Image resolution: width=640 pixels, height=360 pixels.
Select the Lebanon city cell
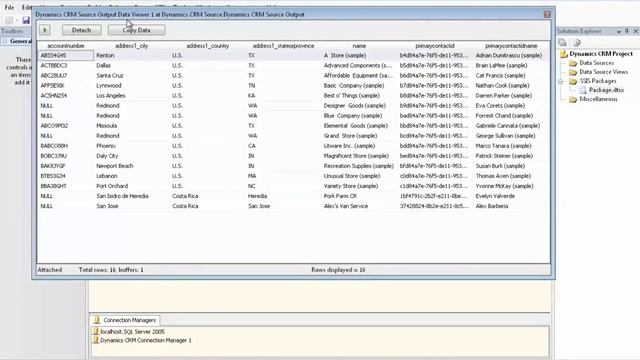click(x=131, y=176)
